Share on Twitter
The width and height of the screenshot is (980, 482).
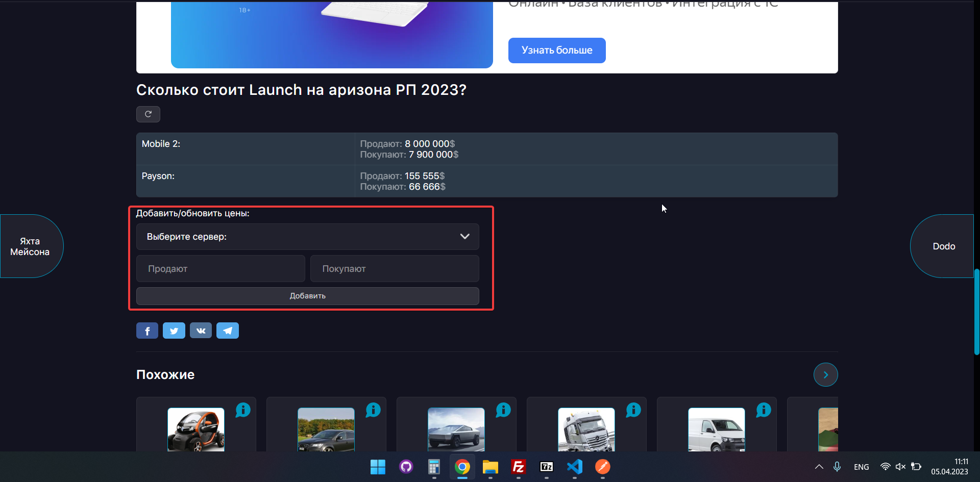pos(174,331)
